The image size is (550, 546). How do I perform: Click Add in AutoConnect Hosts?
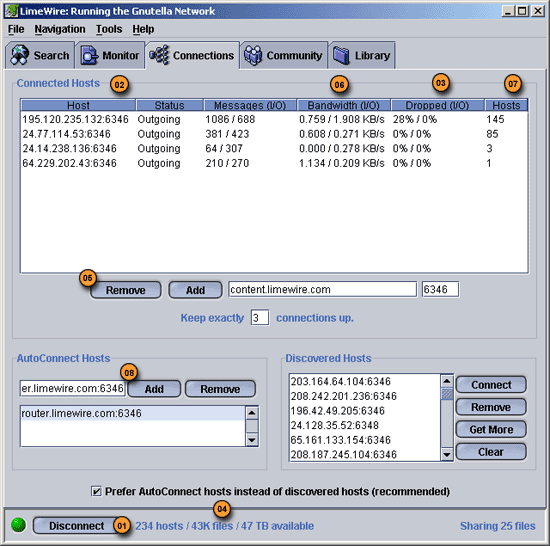(154, 389)
